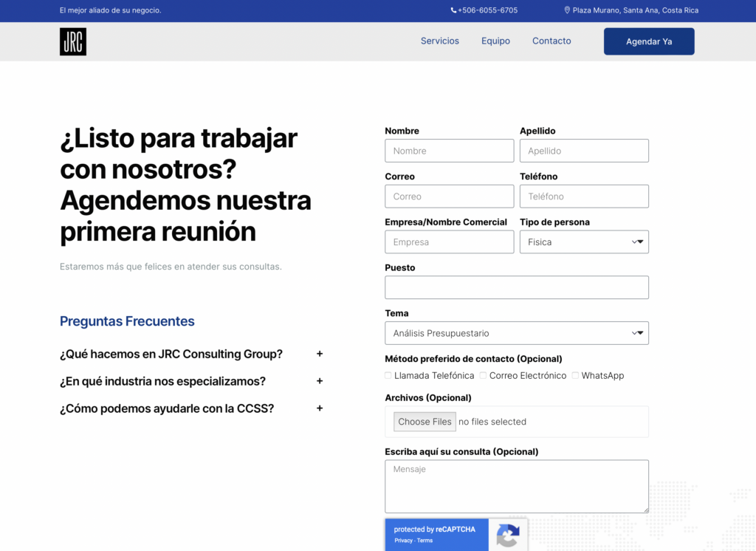Click the plus icon beside ¿En qué industria?
The image size is (756, 551).
pos(320,381)
